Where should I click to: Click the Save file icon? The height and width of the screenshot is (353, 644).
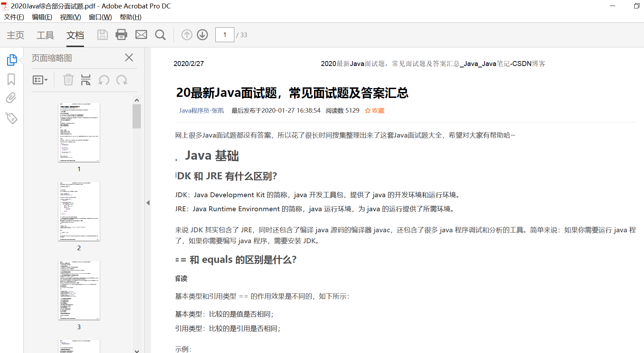click(x=102, y=35)
